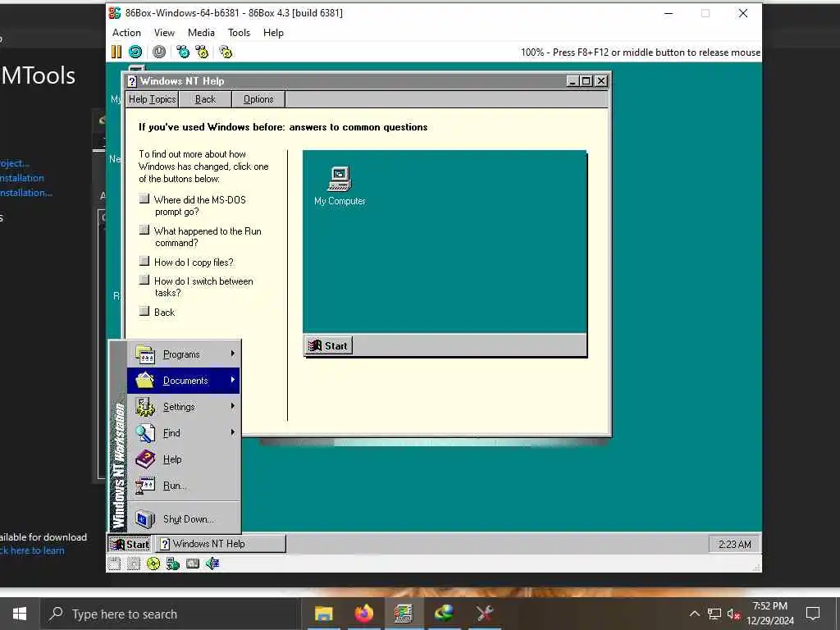Send Ctrl+Alt+Del via toolbar icon
The height and width of the screenshot is (630, 840).
click(183, 52)
